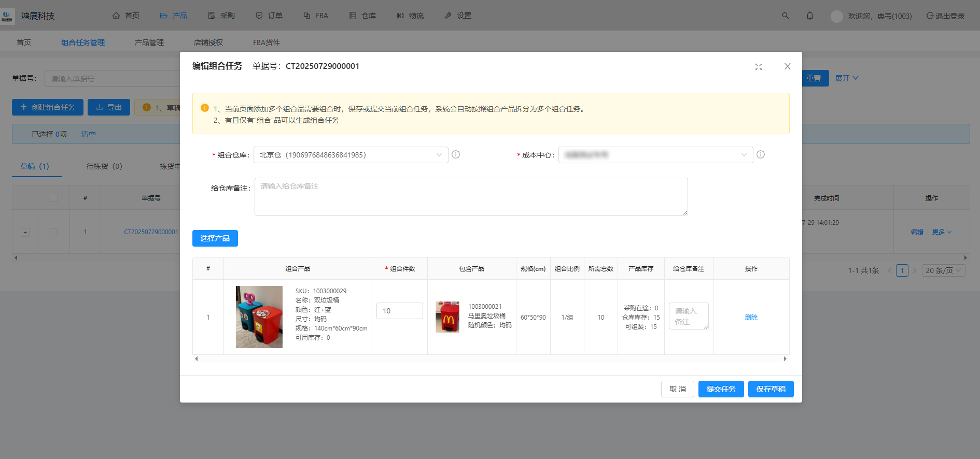Click the search magnifier icon in header
980x459 pixels.
point(785,16)
